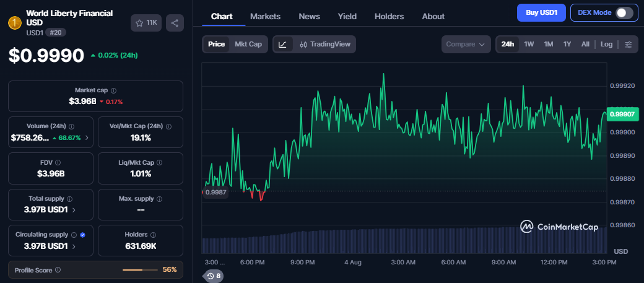The width and height of the screenshot is (644, 283).
Task: Expand Total supply 3.97B USD1 chevron
Action: tap(74, 210)
